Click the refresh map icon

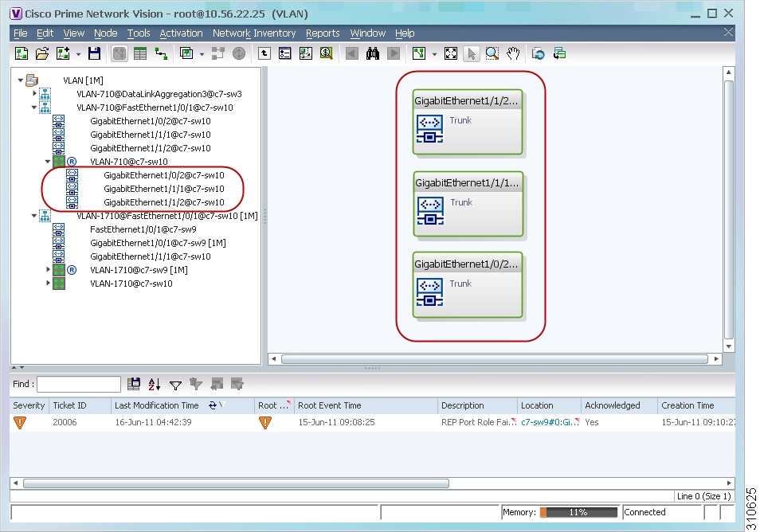click(539, 53)
